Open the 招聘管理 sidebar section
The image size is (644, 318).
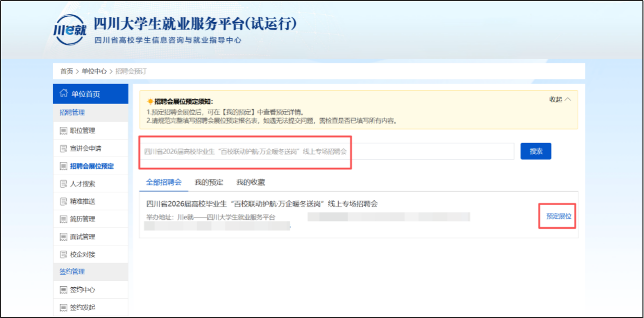[x=72, y=112]
